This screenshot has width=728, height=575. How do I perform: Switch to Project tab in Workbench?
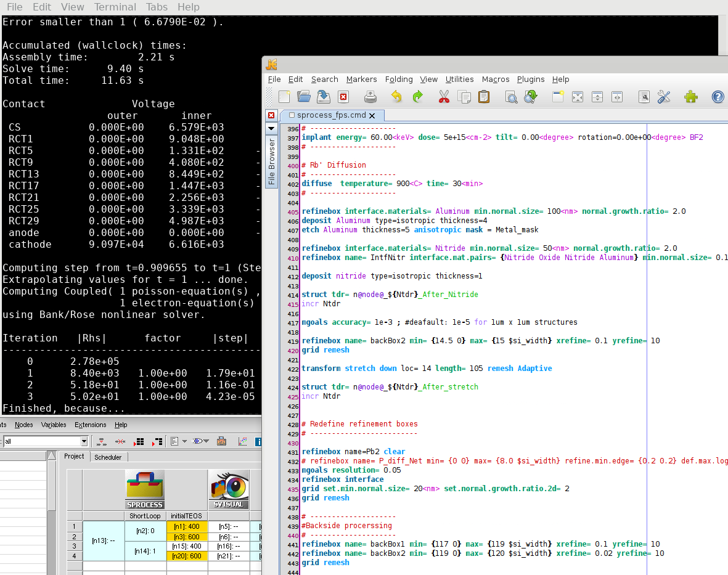tap(74, 456)
